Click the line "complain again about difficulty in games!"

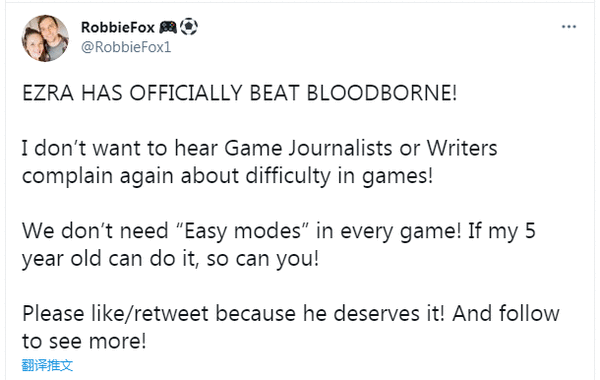coord(227,176)
